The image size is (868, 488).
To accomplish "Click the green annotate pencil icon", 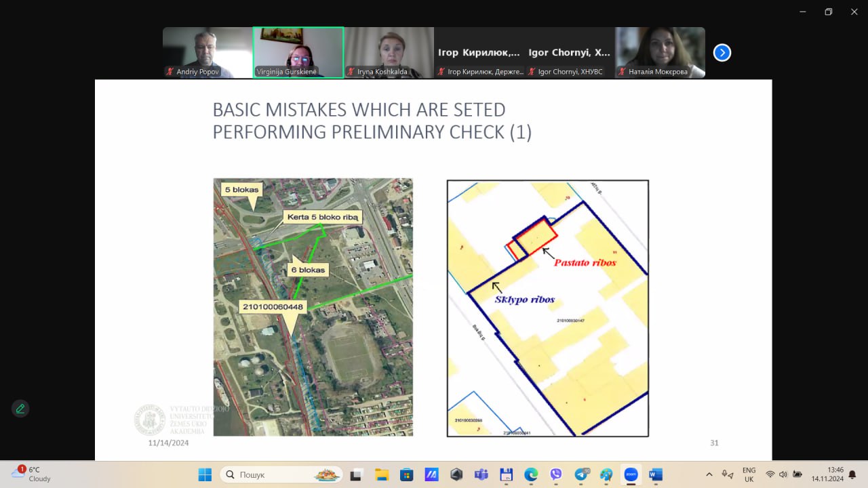I will point(20,409).
